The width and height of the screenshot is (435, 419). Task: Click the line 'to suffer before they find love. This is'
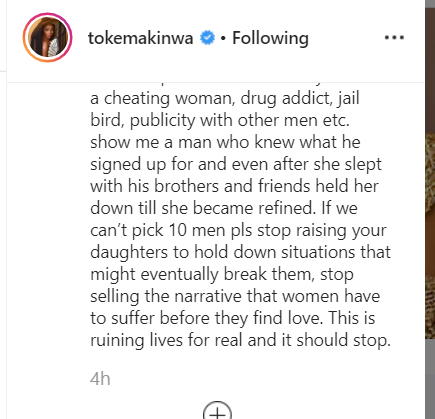pyautogui.click(x=233, y=318)
